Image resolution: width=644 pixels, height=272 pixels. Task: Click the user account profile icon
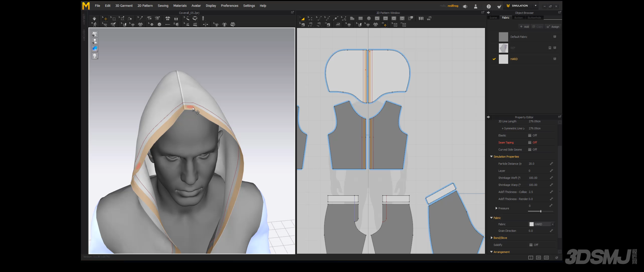[x=475, y=7]
